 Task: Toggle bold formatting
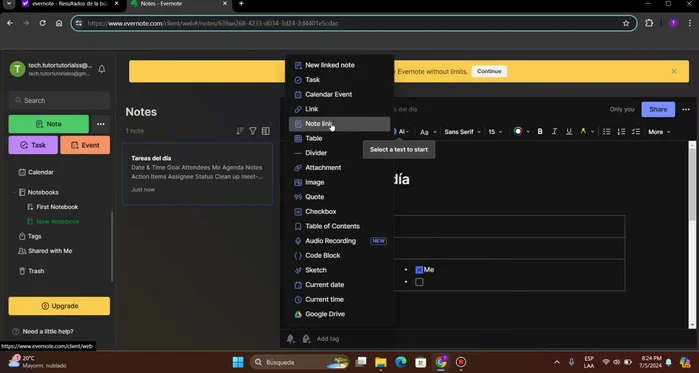[x=540, y=131]
